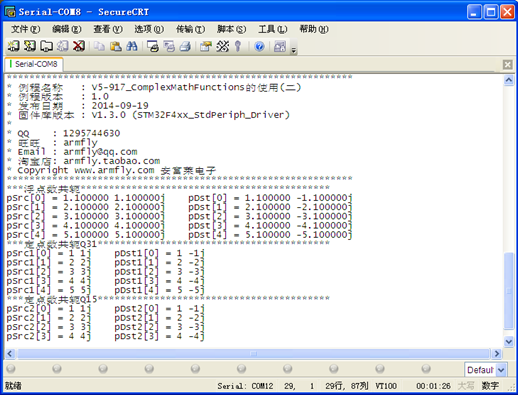This screenshot has width=518, height=395.
Task: Open Session Options from the toolbar
Action: (x=206, y=46)
